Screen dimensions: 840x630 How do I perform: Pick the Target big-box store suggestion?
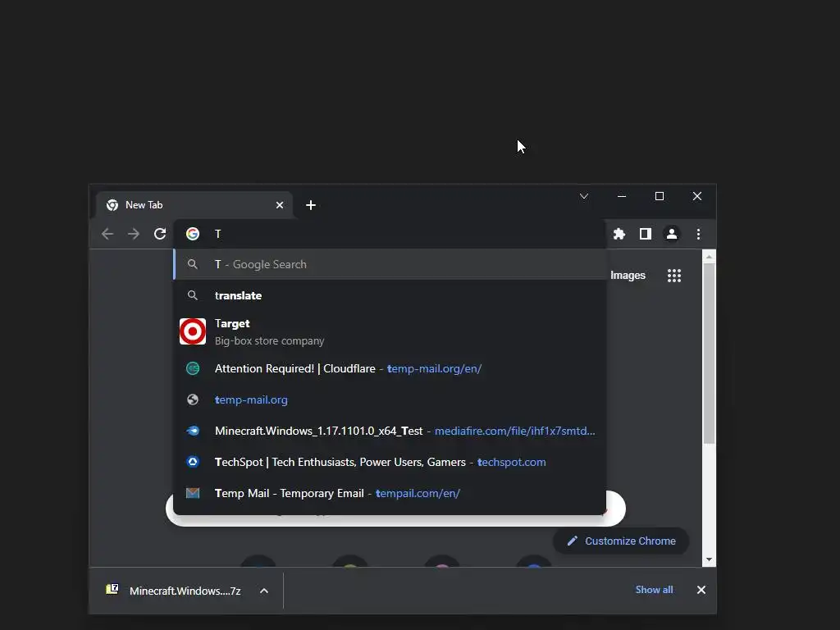tap(390, 331)
